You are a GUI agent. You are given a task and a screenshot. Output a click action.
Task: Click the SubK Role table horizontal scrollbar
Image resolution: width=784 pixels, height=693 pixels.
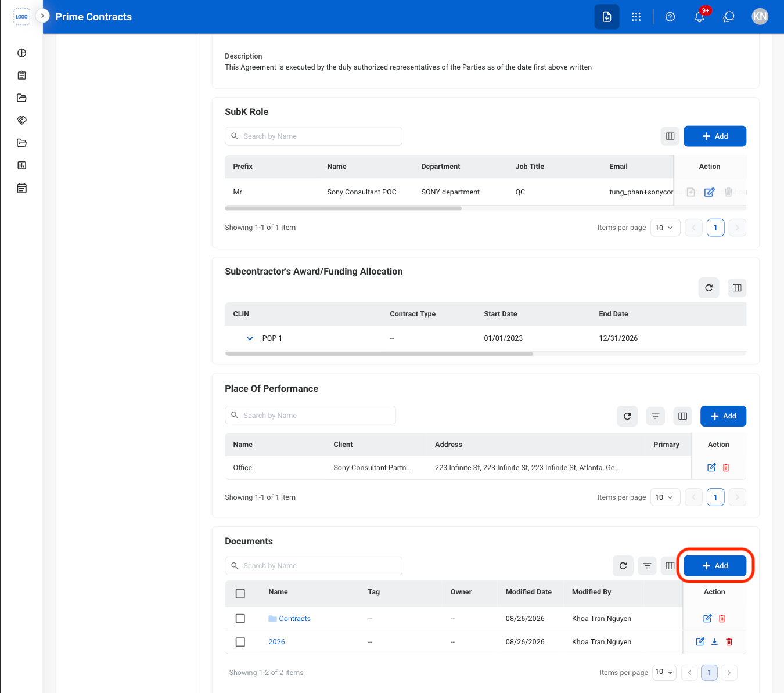[343, 208]
